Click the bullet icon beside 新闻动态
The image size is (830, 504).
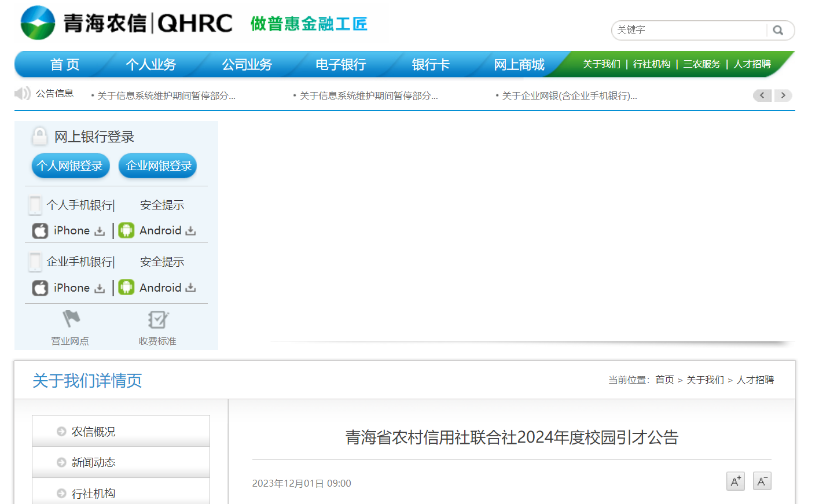coord(61,462)
